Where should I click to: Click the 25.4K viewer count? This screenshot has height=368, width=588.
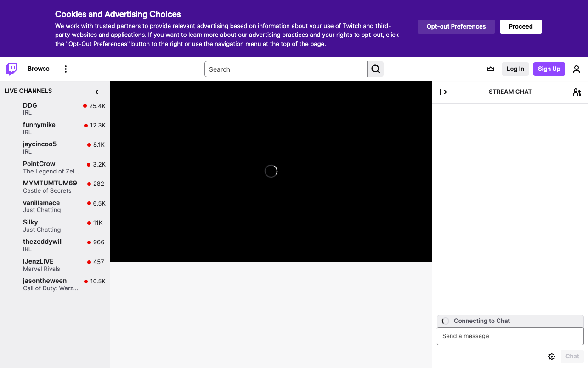pos(97,106)
